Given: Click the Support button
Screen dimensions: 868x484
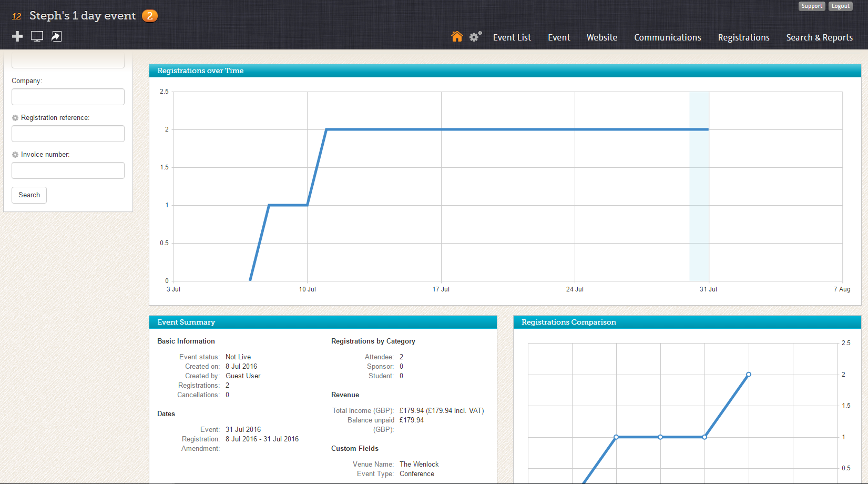Looking at the screenshot, I should pyautogui.click(x=812, y=6).
